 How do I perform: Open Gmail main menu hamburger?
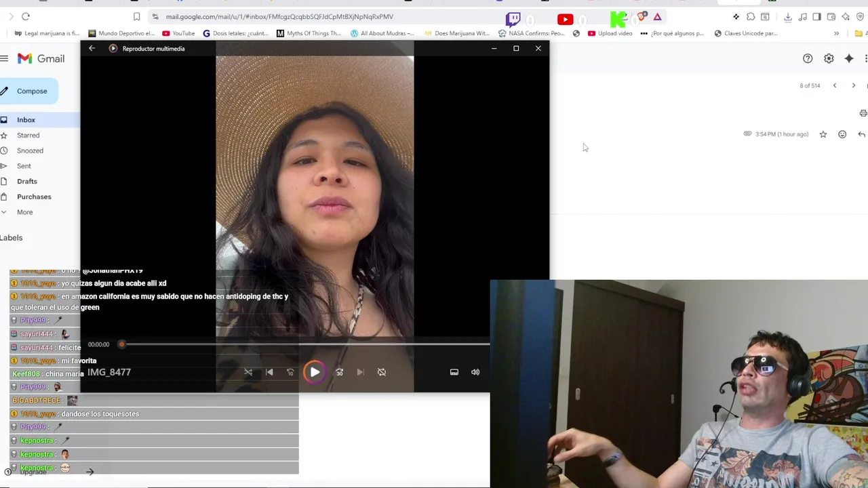pyautogui.click(x=4, y=59)
